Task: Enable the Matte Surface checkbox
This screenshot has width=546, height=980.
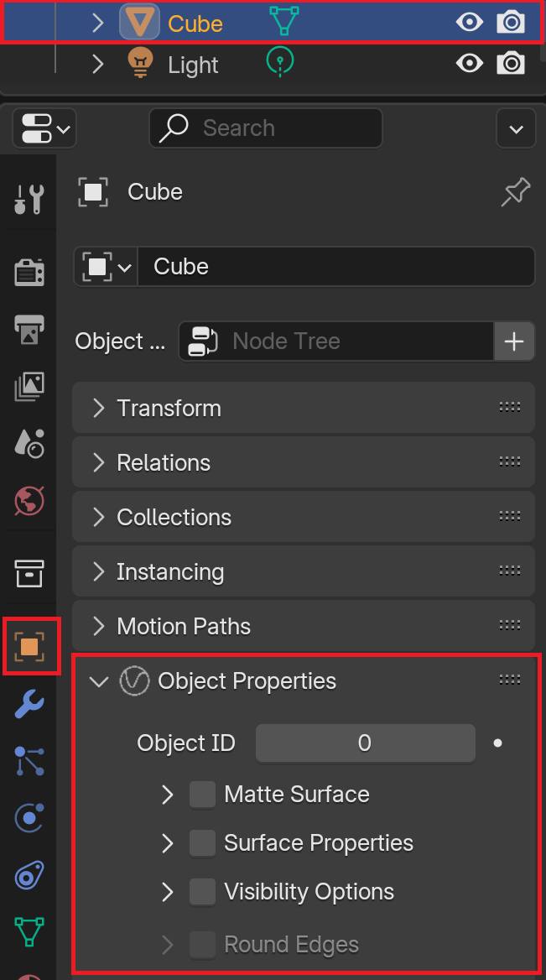Action: [x=202, y=795]
